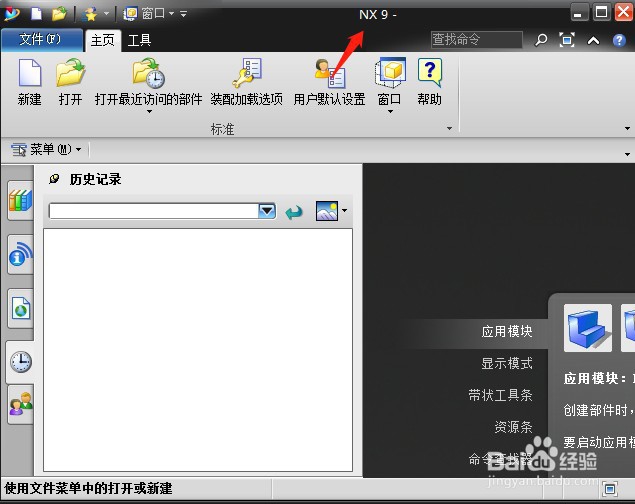Screen dimensions: 635x504
Task: Open the web browser resource tab
Action: [x=20, y=308]
